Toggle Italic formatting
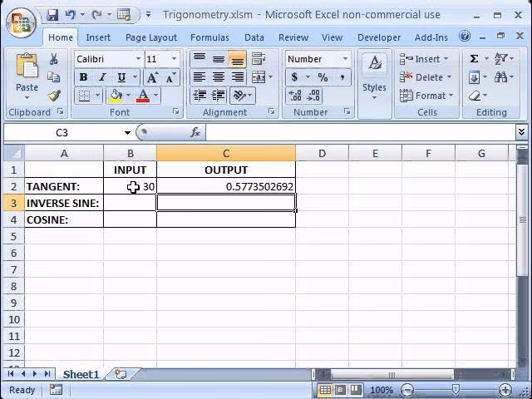This screenshot has height=399, width=532. 102,77
